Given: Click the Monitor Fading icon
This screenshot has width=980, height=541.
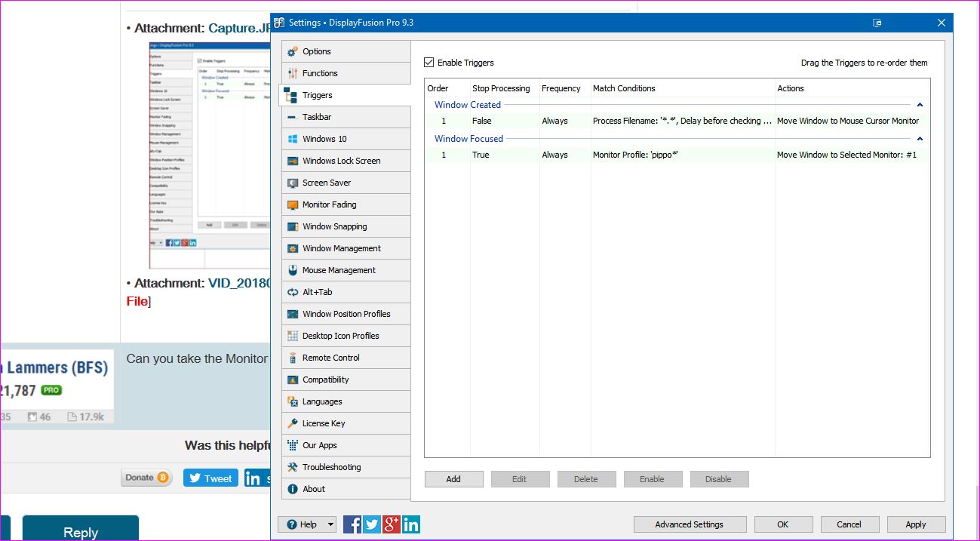Looking at the screenshot, I should [293, 204].
